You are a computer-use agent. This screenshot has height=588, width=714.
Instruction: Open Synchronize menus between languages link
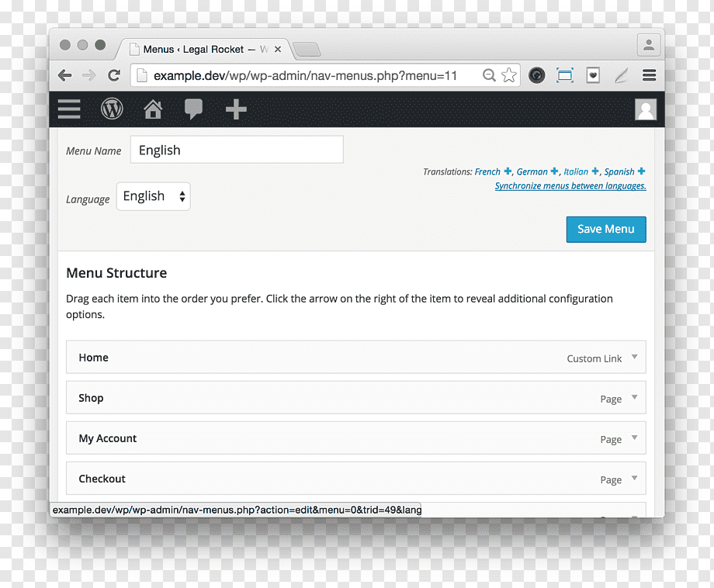tap(570, 185)
